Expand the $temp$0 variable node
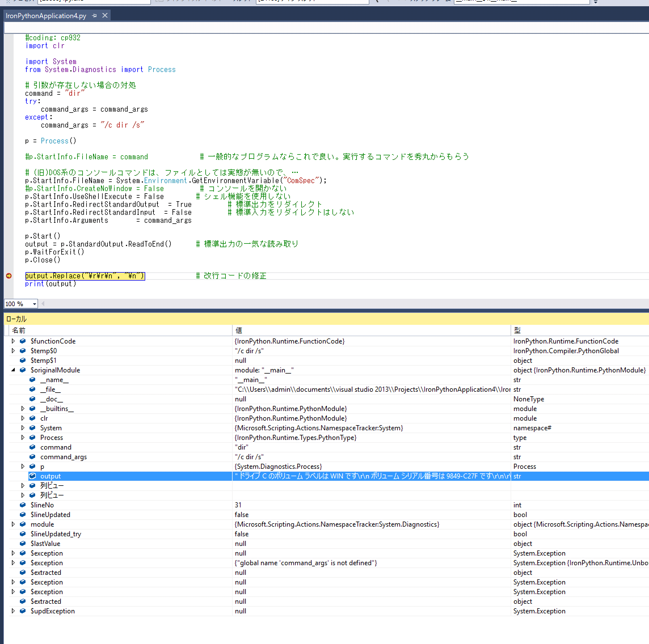The image size is (649, 644). tap(13, 351)
